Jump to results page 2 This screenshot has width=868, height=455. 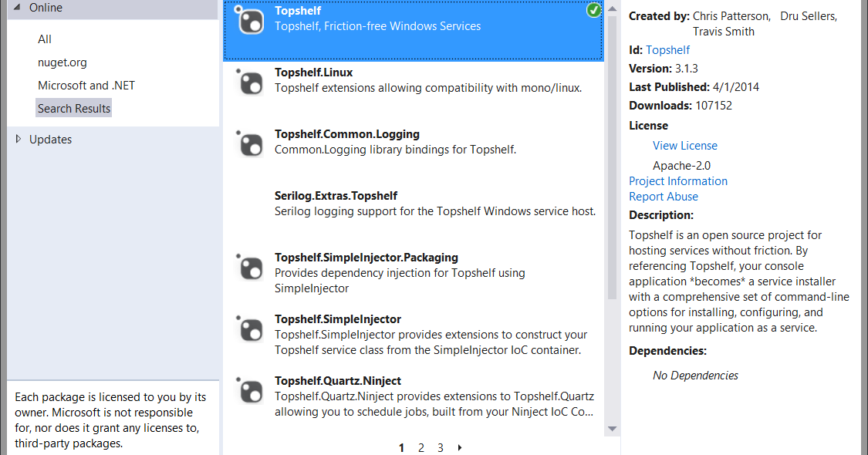pyautogui.click(x=421, y=448)
